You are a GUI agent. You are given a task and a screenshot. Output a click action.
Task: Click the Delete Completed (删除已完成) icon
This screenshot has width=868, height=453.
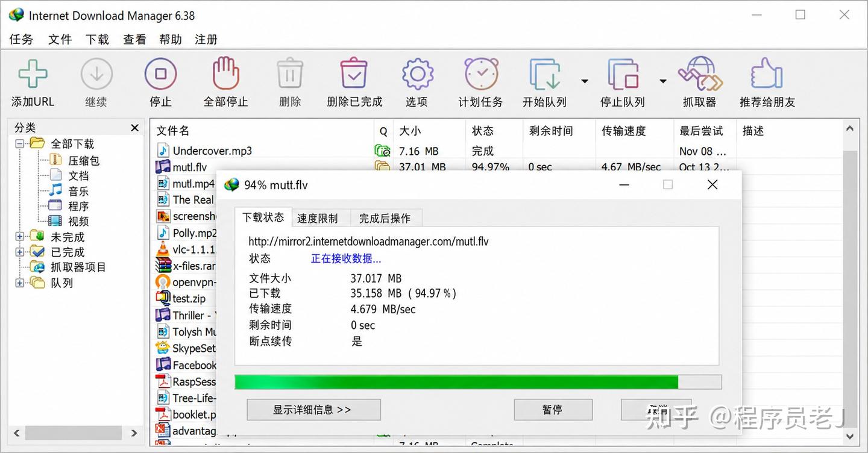coord(354,73)
